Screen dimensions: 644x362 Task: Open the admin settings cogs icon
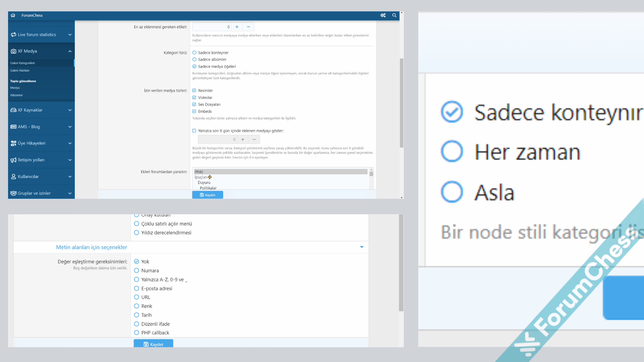click(383, 15)
